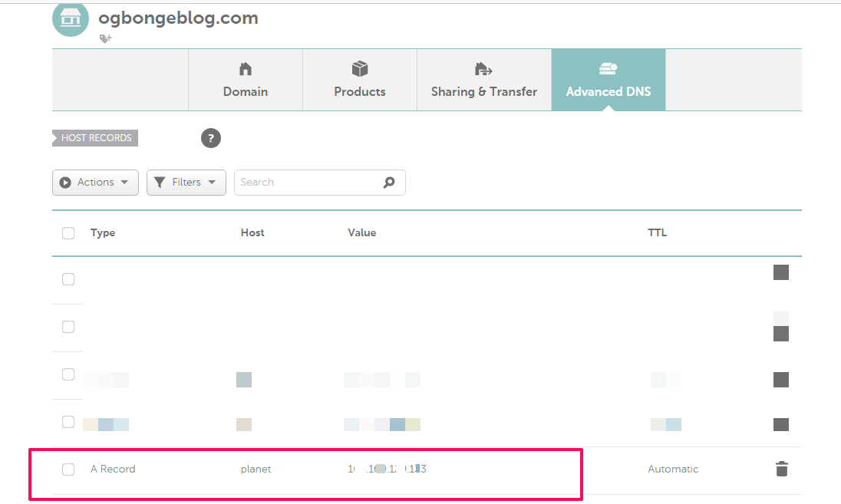Expand the Filters dropdown
Image resolution: width=841 pixels, height=504 pixels.
click(186, 183)
